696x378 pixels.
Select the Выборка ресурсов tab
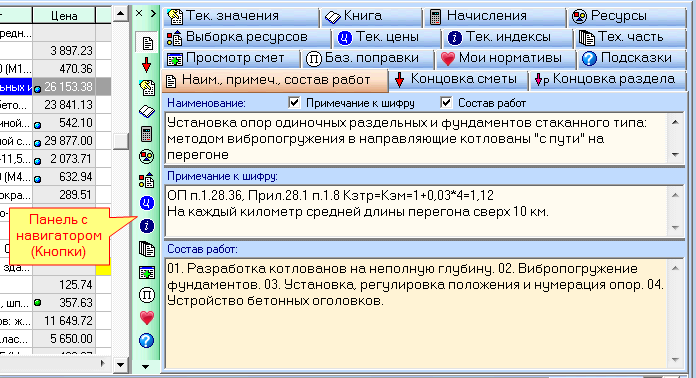click(247, 37)
